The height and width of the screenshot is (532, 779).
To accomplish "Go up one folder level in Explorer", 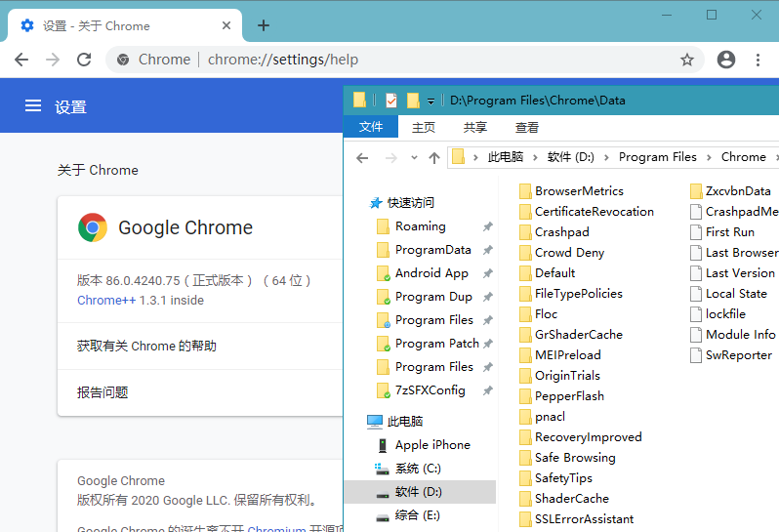I will click(x=434, y=158).
